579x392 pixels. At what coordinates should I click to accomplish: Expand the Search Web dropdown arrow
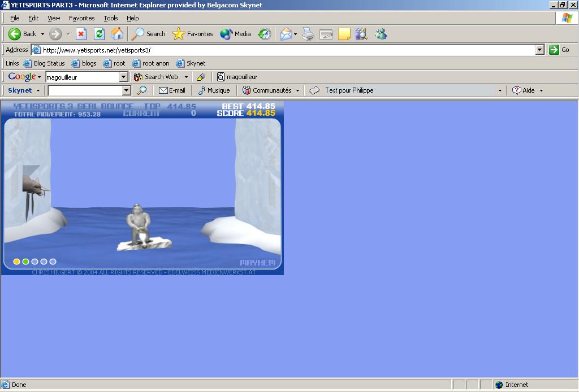186,77
